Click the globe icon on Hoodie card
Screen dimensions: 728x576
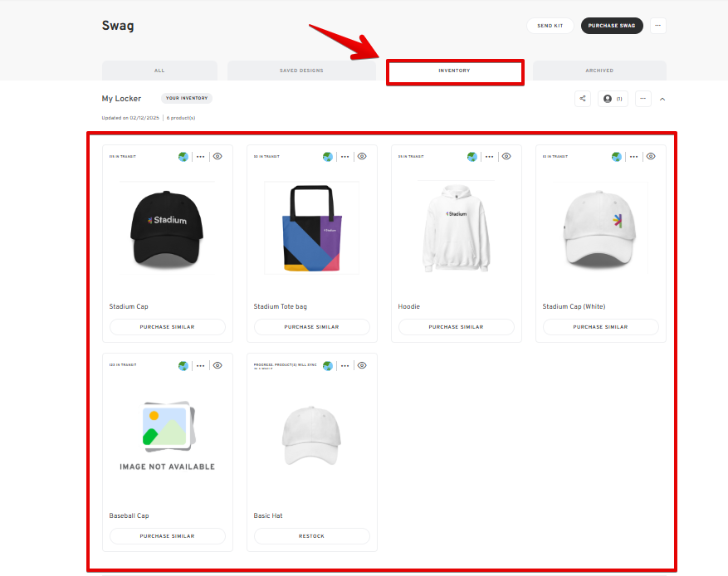pyautogui.click(x=472, y=157)
